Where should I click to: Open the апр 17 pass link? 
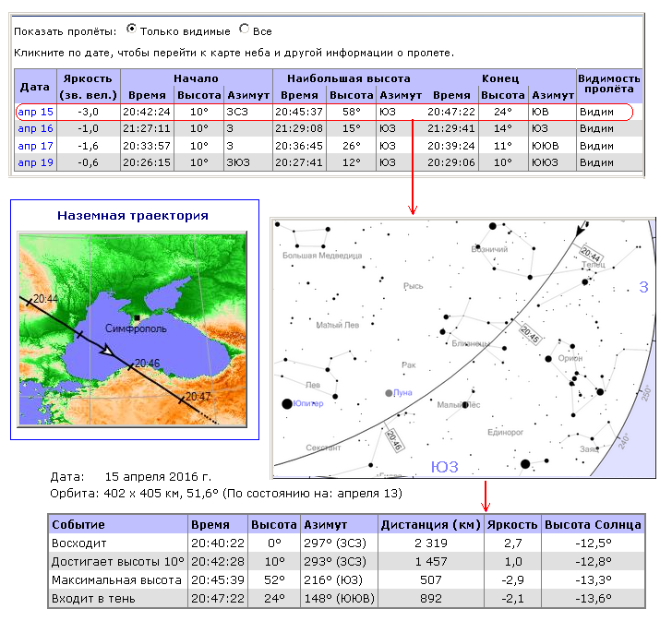point(36,146)
